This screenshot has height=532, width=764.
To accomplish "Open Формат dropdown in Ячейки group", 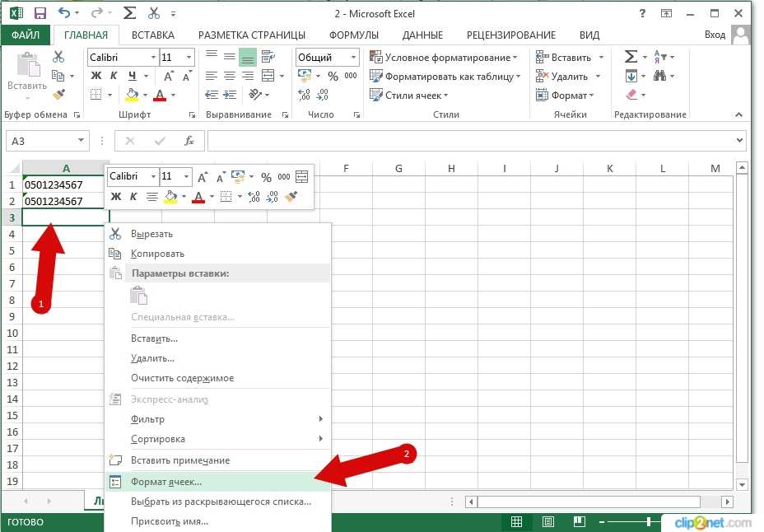I will (565, 96).
